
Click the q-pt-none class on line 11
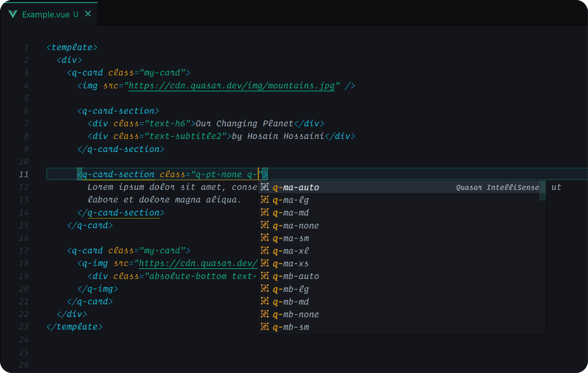point(218,174)
